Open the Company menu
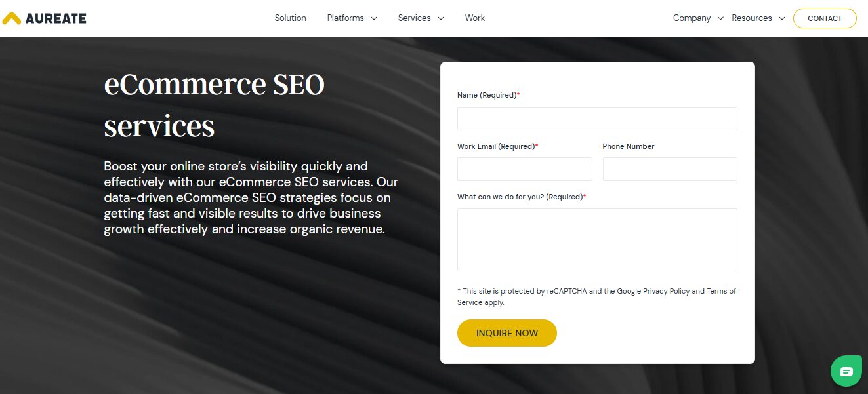Image resolution: width=868 pixels, height=394 pixels. click(692, 18)
